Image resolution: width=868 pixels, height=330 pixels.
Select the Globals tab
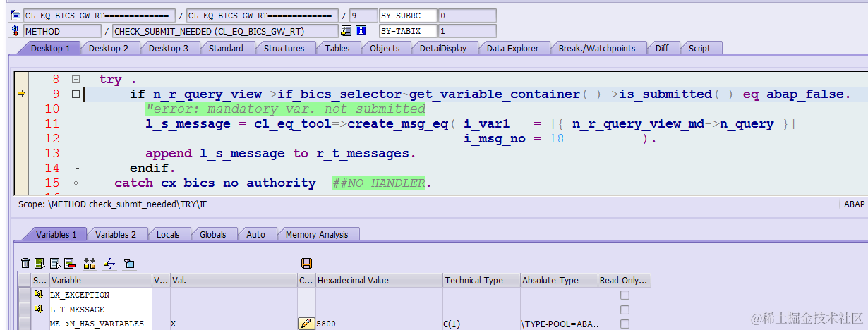click(x=213, y=234)
